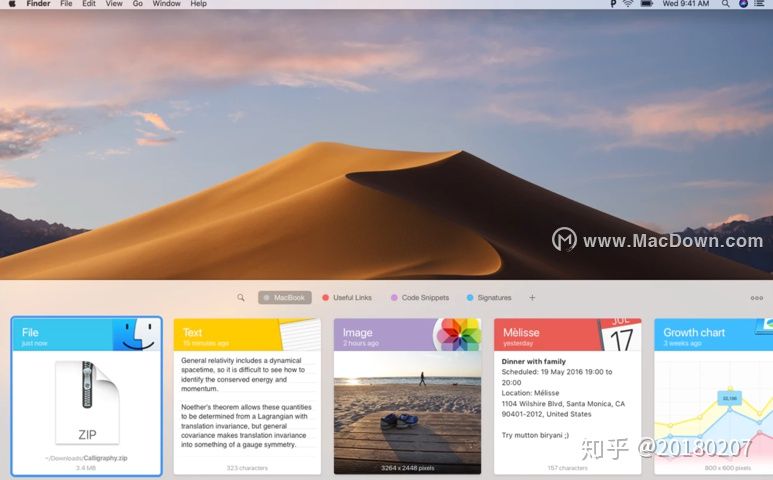
Task: Select the MacBook pinboard tab
Action: (x=285, y=298)
